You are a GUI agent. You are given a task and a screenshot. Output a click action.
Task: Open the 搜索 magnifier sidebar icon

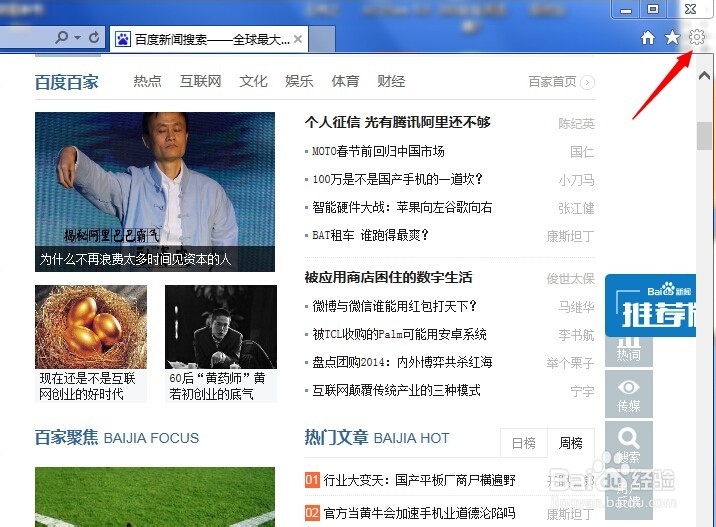click(x=628, y=445)
